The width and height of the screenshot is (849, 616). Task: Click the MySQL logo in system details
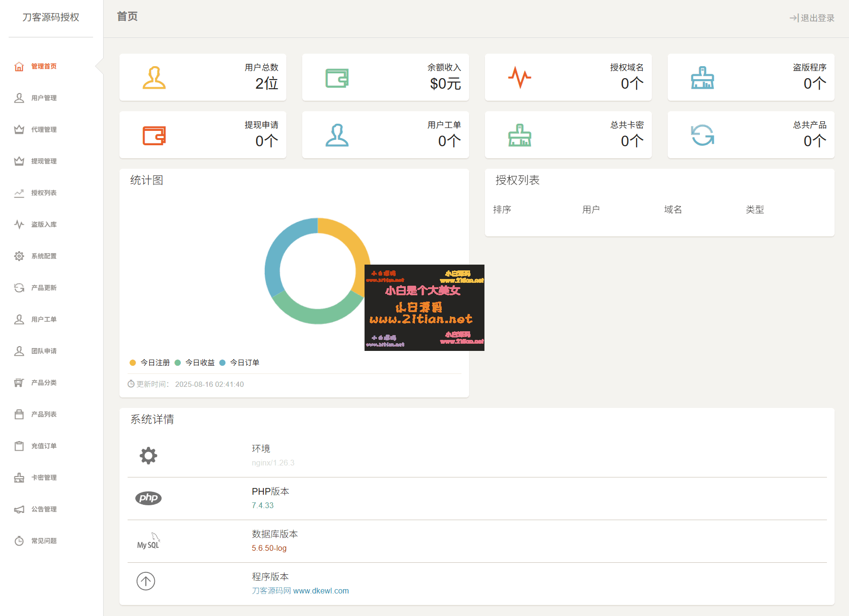tap(149, 541)
